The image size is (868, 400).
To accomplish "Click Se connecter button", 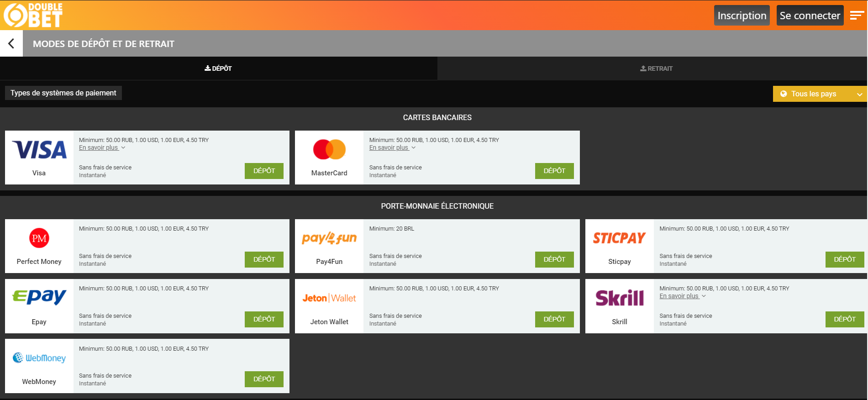I will click(x=810, y=16).
